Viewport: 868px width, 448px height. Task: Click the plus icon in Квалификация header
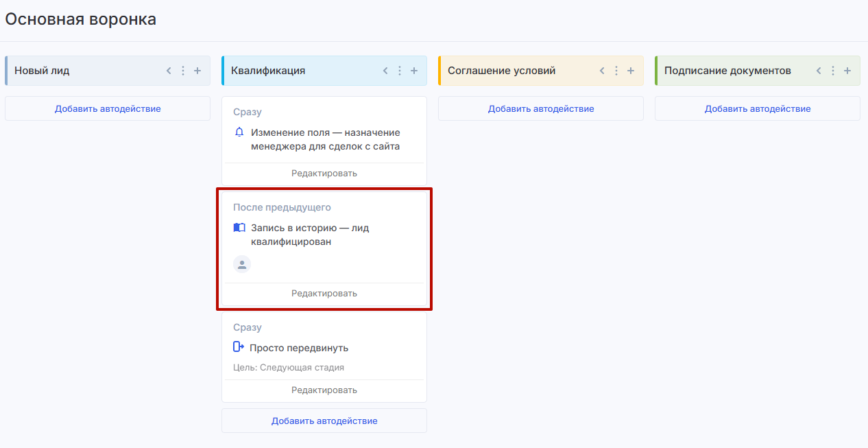[x=414, y=71]
